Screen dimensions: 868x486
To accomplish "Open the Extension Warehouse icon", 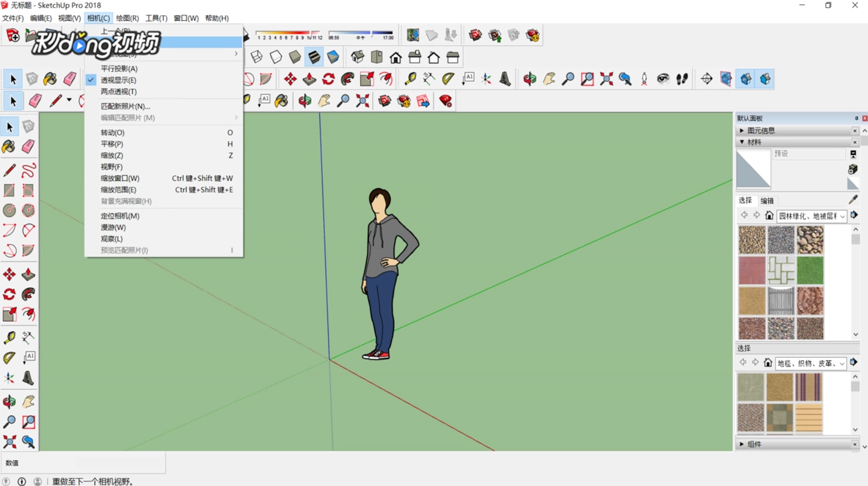I will click(x=533, y=35).
